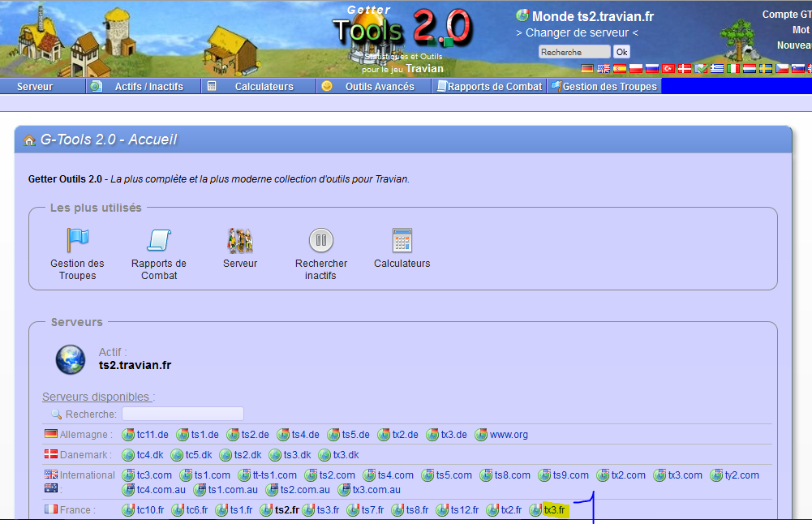Select the Greek flag language
This screenshot has width=812, height=524.
tap(717, 68)
